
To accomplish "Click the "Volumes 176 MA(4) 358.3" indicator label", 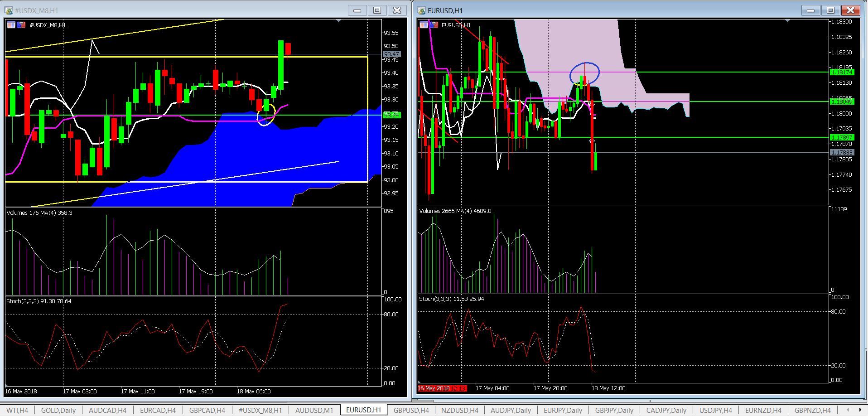I will click(x=39, y=213).
